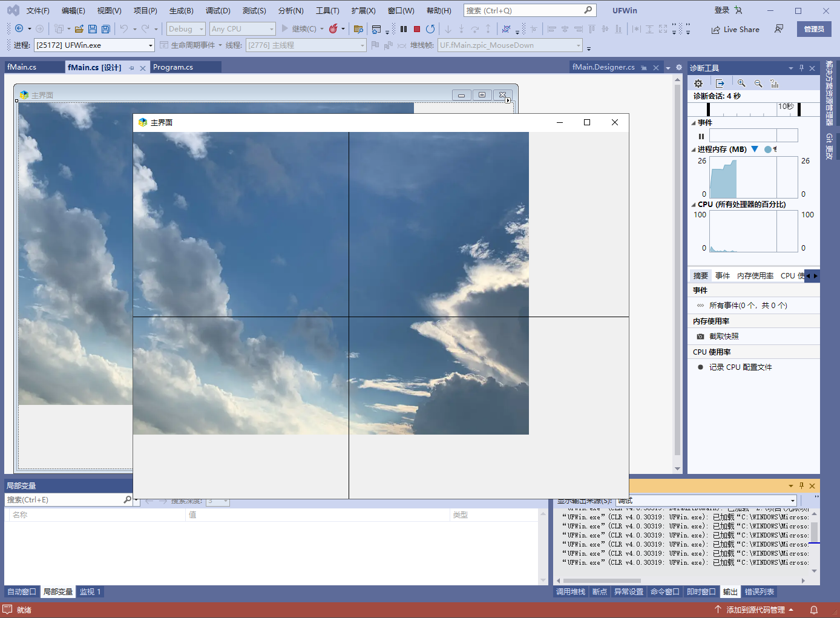This screenshot has width=840, height=618.
Task: Click the 管理员 badge button
Action: (814, 28)
